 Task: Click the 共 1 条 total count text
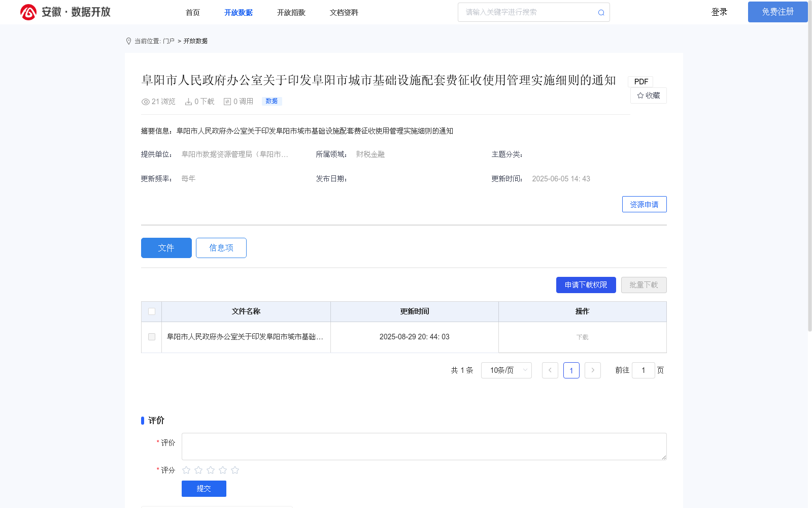[x=462, y=370]
